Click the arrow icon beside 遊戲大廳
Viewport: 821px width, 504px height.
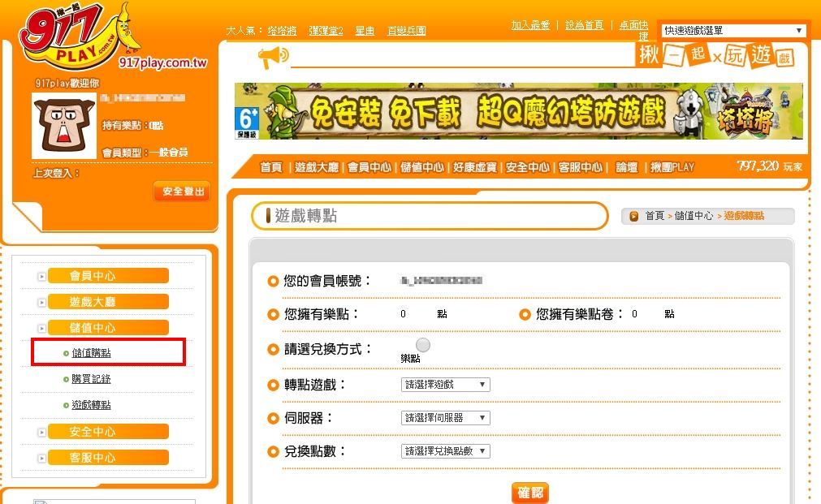[42, 303]
